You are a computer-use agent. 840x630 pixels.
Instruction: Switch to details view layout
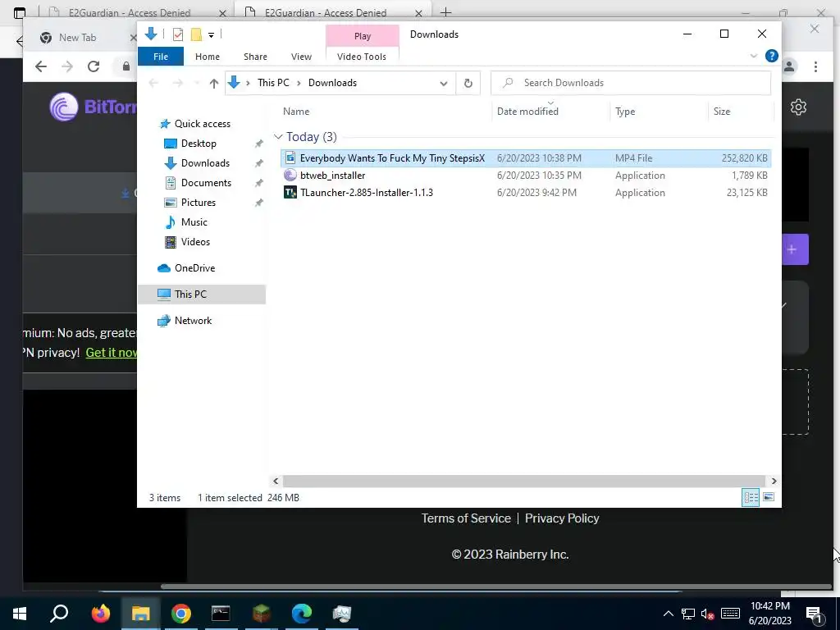[x=751, y=498]
